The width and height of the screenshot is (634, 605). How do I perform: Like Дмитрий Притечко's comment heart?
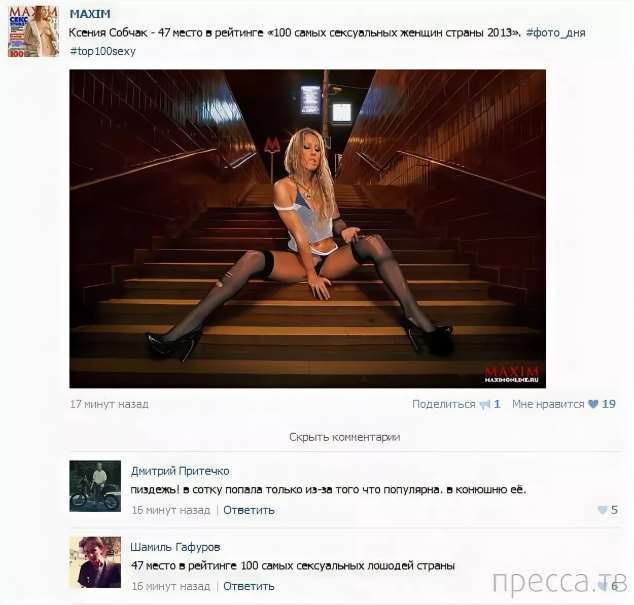coord(602,510)
